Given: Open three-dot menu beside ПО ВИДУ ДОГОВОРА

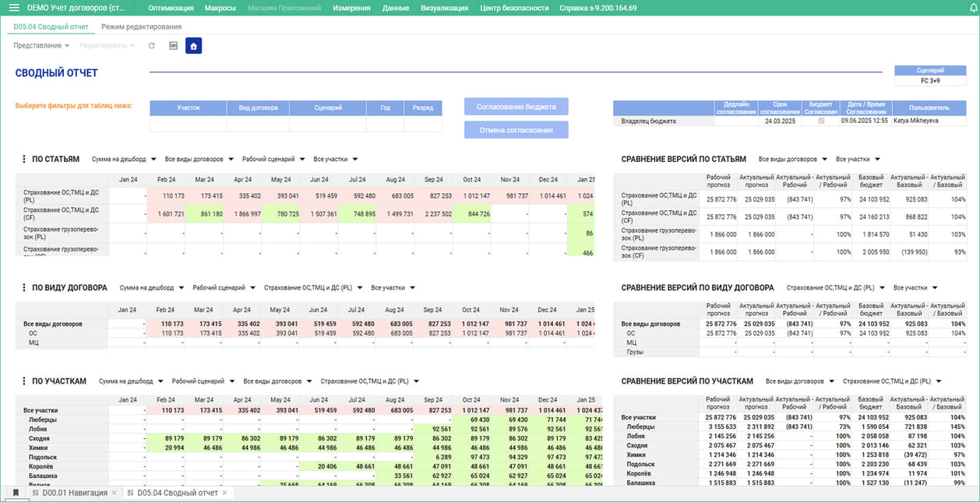Looking at the screenshot, I should click(24, 288).
